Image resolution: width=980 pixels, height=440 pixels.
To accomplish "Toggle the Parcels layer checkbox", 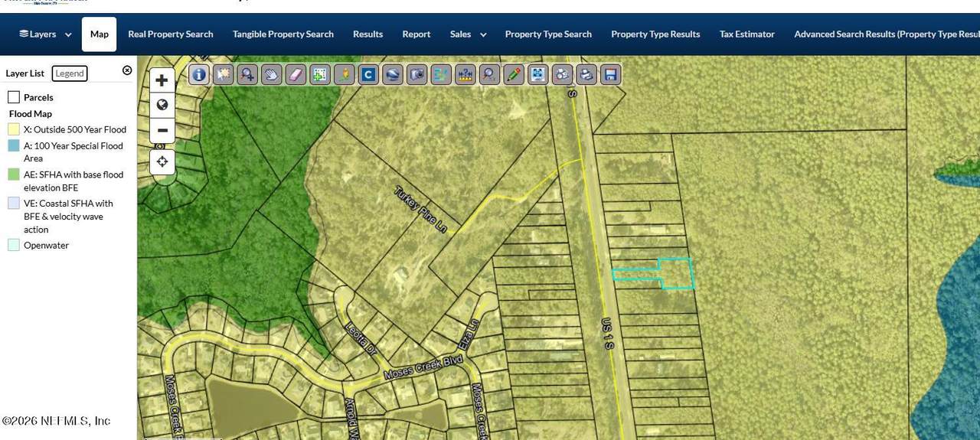I will 14,97.
